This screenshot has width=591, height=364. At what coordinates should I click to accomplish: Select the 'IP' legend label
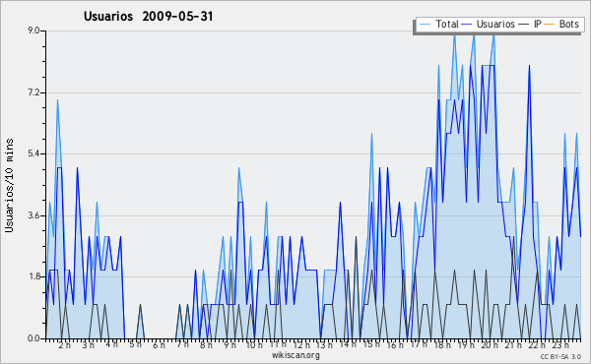(538, 24)
